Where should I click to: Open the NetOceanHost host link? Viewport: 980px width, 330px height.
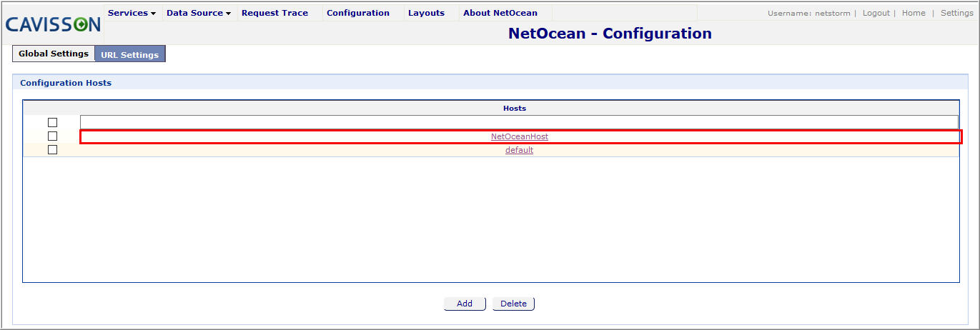[520, 136]
